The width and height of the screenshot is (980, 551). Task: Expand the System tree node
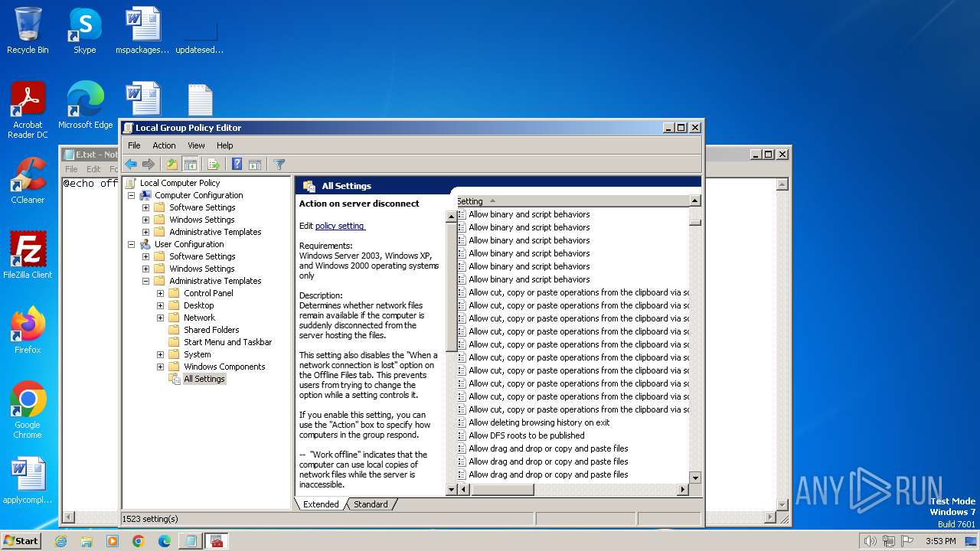160,354
